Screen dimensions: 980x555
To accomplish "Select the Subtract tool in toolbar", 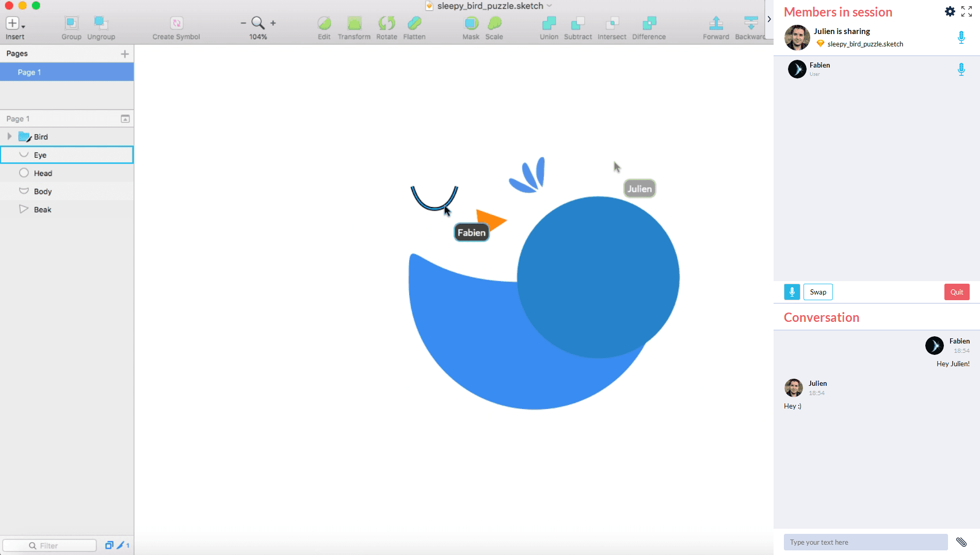I will pos(577,24).
